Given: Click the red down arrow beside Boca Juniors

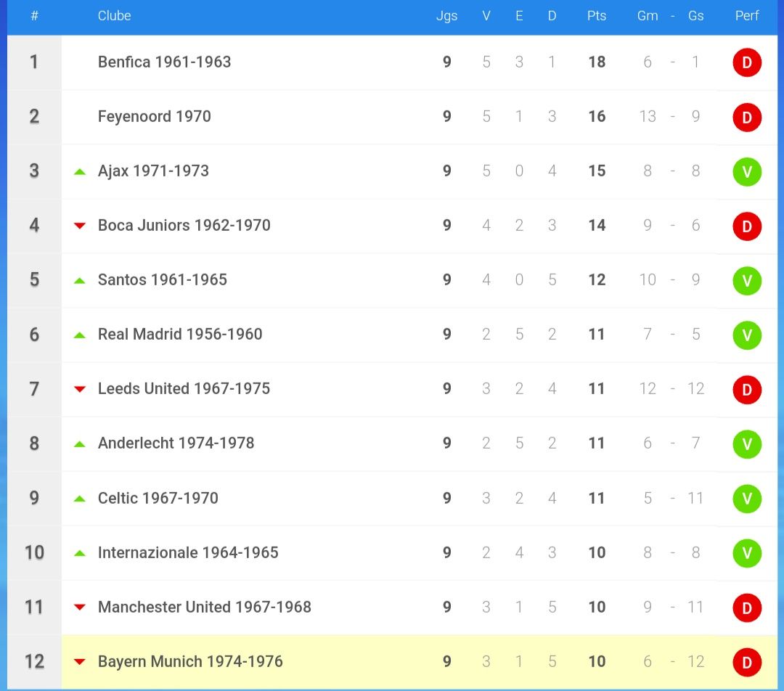Looking at the screenshot, I should (x=80, y=226).
